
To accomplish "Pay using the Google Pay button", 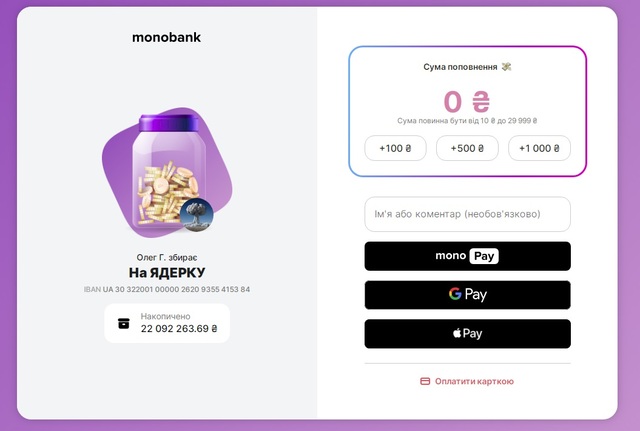I will [467, 295].
